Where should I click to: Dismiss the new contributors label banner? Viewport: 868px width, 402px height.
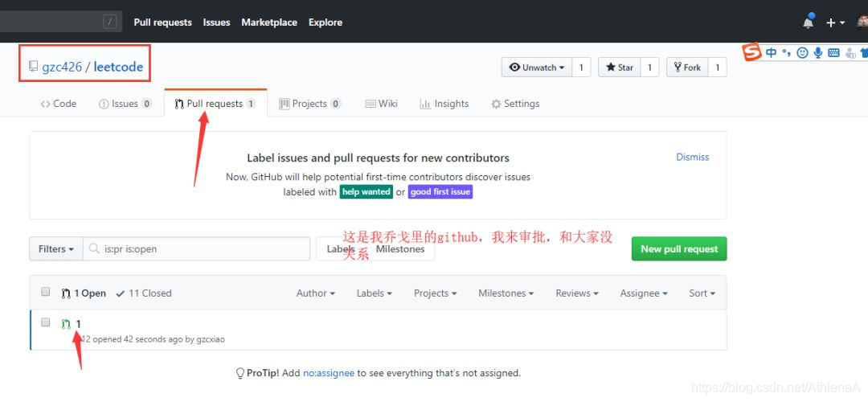[693, 158]
